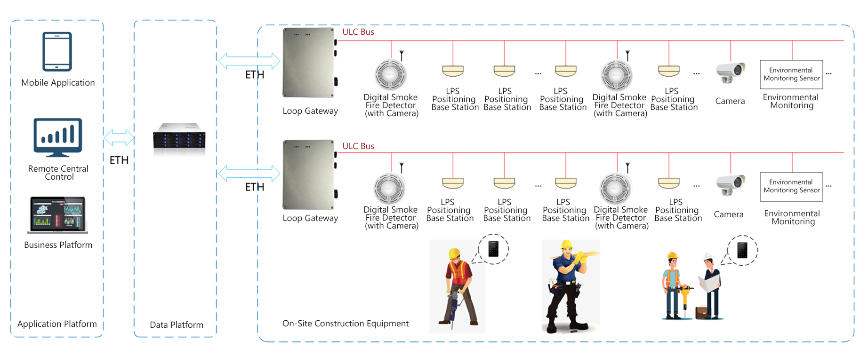Click the bottom ULC Bus label

point(358,146)
